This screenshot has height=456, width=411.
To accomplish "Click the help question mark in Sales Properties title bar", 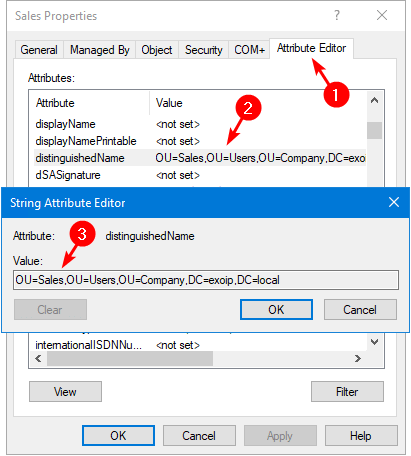I will click(337, 15).
